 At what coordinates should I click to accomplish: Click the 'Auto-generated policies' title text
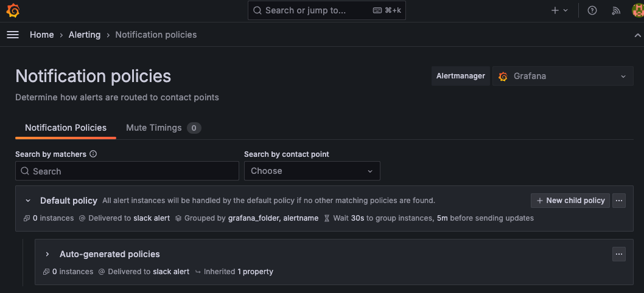pyautogui.click(x=110, y=254)
